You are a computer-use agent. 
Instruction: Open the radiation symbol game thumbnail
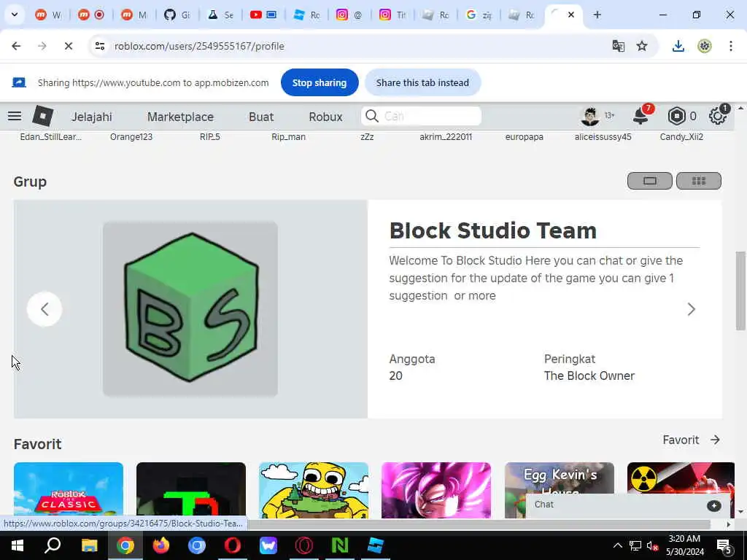coord(681,478)
